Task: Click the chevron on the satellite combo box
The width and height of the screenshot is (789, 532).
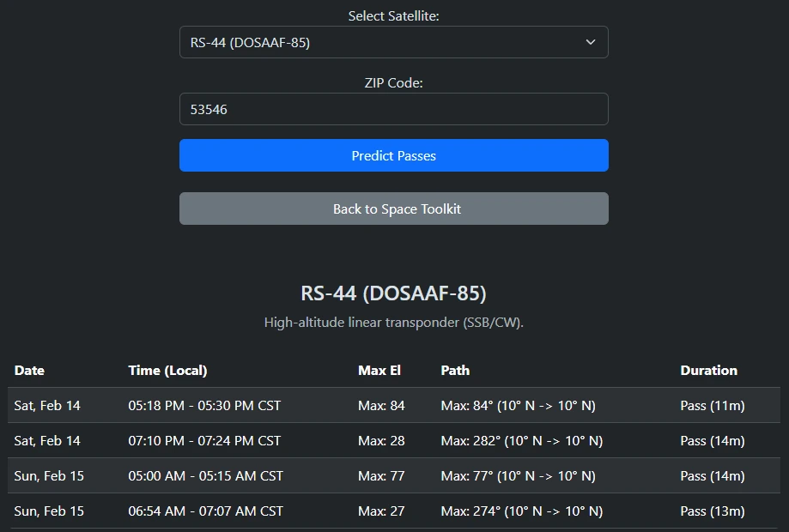Action: point(591,41)
